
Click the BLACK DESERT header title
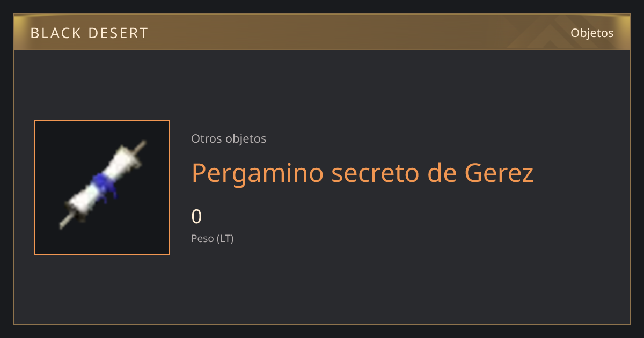pyautogui.click(x=89, y=33)
